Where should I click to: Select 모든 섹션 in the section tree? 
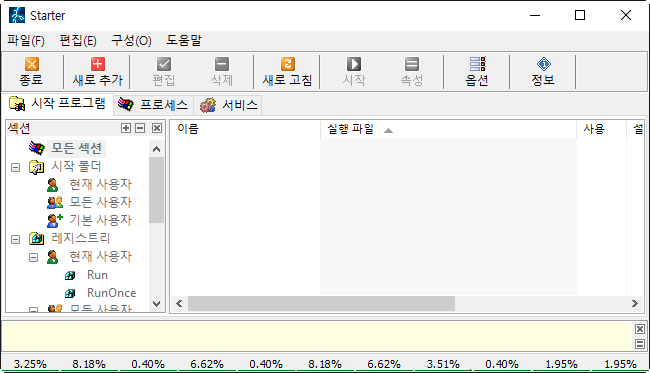coord(77,148)
